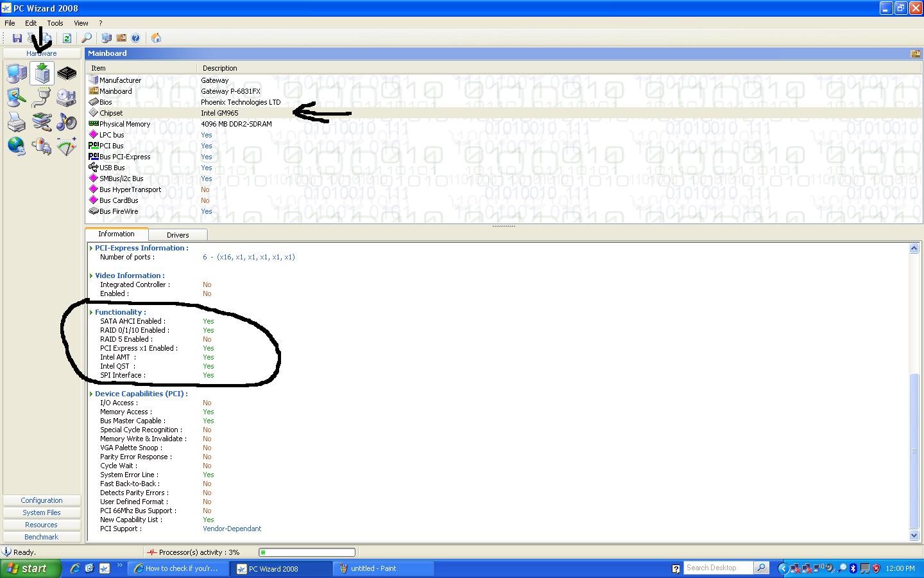Select the Drives disk sidebar icon
This screenshot has height=578, width=924.
click(67, 98)
